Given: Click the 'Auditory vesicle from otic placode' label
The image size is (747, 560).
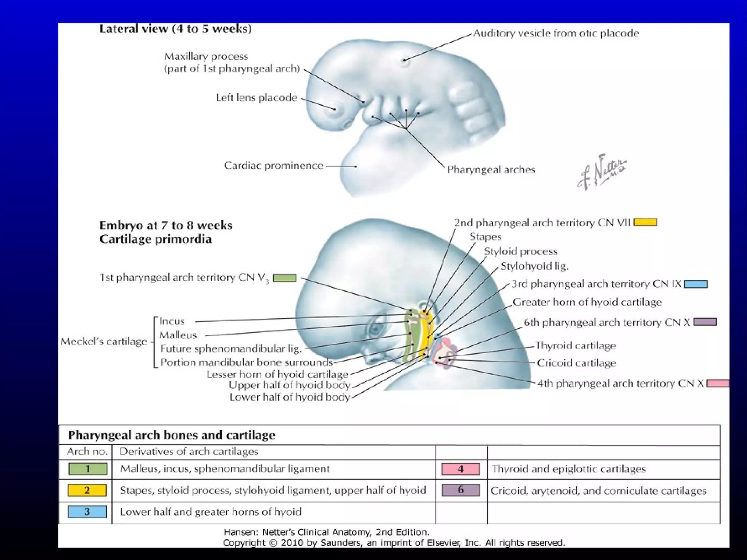Looking at the screenshot, I should [x=556, y=34].
